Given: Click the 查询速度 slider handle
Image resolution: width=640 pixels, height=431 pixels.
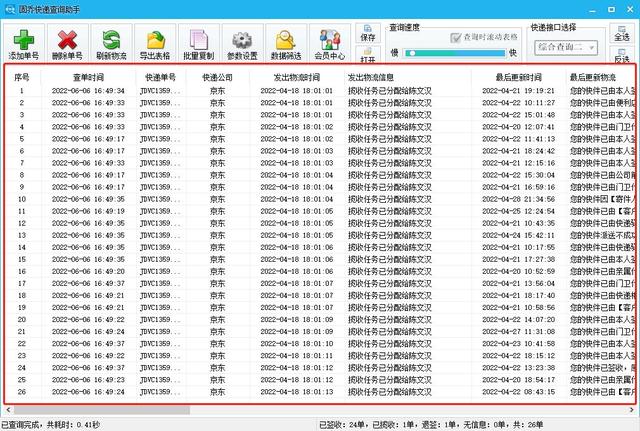Looking at the screenshot, I should coord(412,53).
